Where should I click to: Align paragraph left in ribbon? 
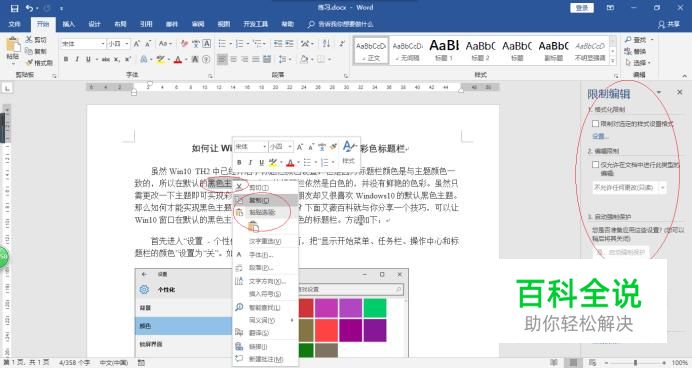(x=222, y=59)
